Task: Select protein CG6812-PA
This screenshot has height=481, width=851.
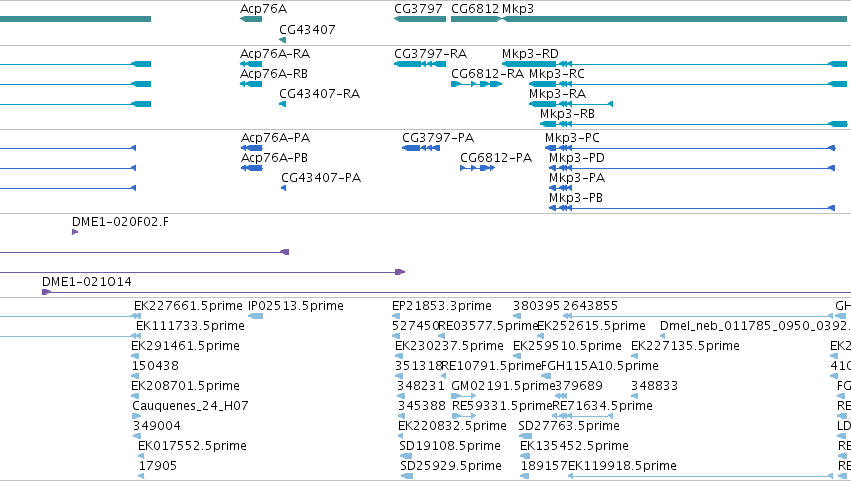Action: click(x=478, y=168)
